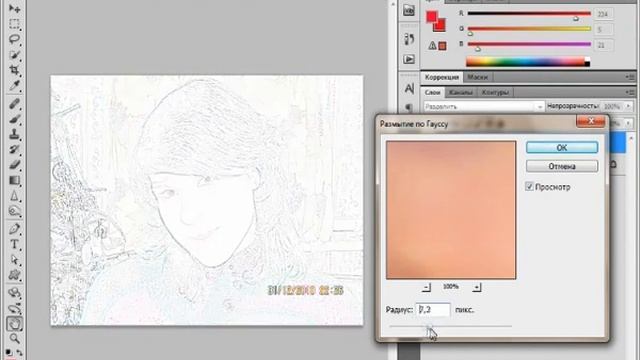Open the Слои panel options menu

(631, 92)
